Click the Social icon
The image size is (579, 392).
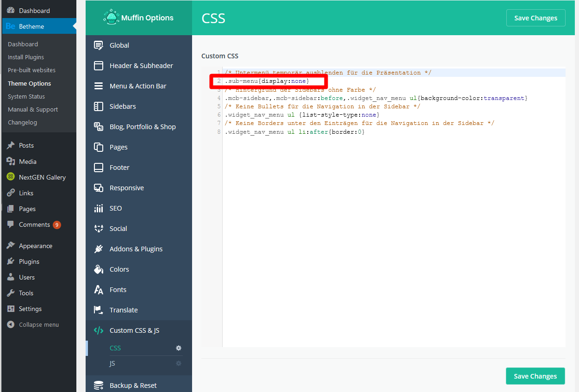(x=99, y=229)
